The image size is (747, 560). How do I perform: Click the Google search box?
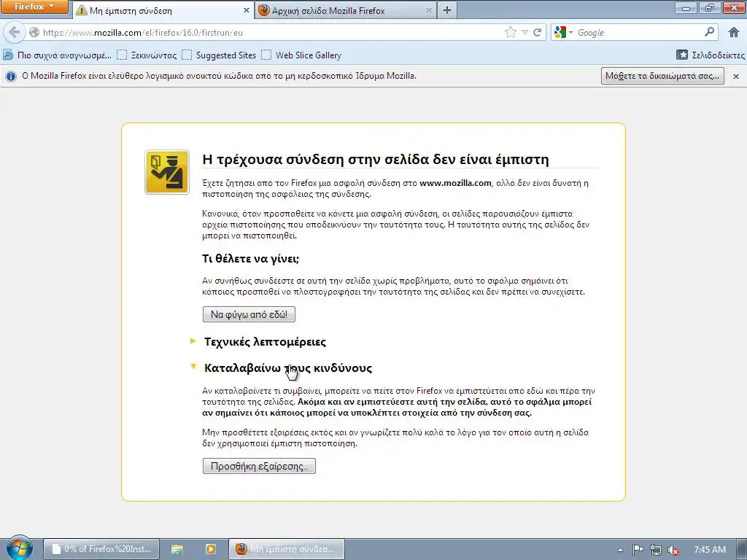coord(639,32)
